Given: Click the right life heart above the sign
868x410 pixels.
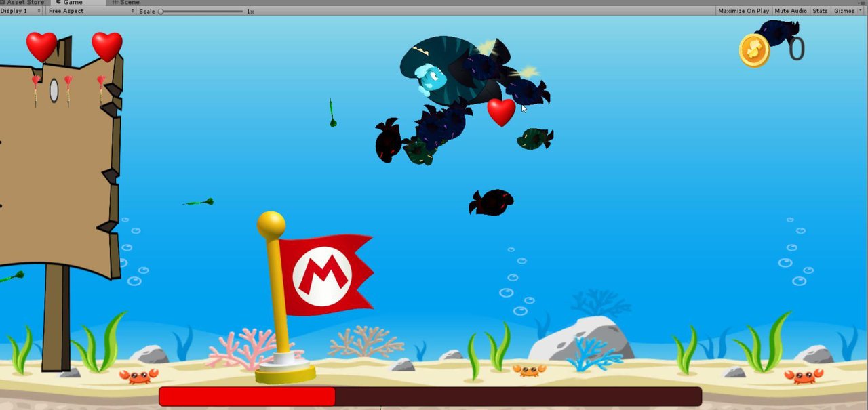Looking at the screenshot, I should (x=106, y=46).
